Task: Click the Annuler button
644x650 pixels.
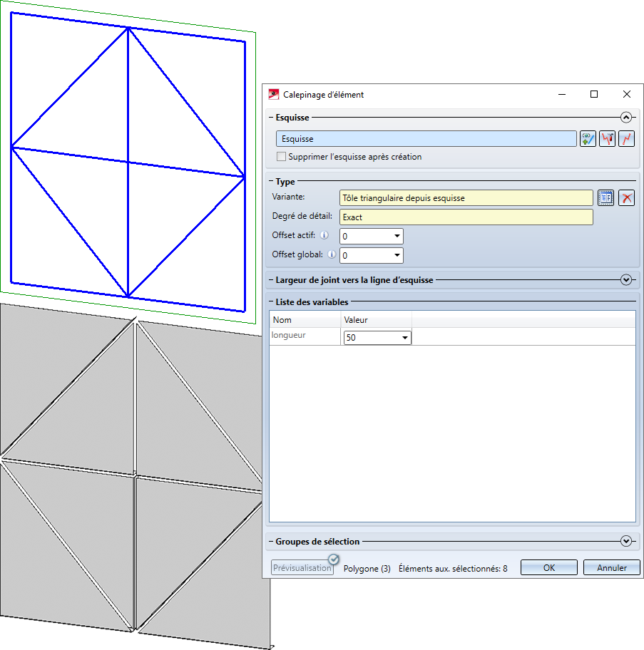Action: 611,568
